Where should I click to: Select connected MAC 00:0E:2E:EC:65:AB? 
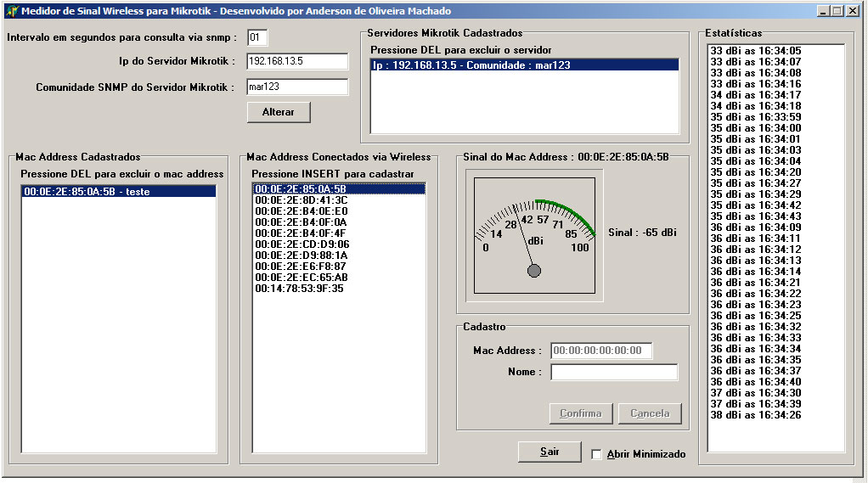coord(301,278)
